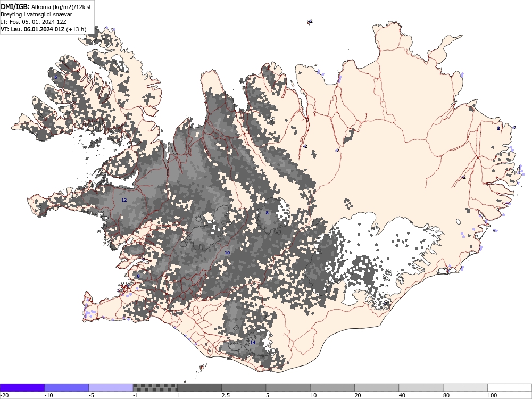The width and height of the screenshot is (532, 399).
Task: Select the 'IT: Fös. 05. 01. 2024 12Z' line
Action: pyautogui.click(x=34, y=22)
